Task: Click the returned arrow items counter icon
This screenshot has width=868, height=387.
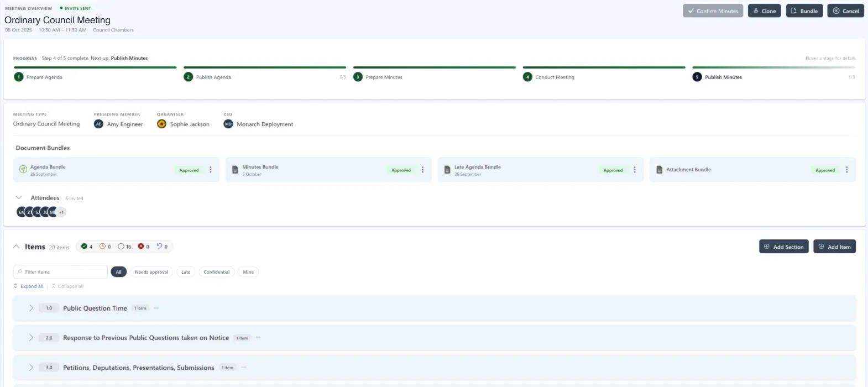Action: (x=159, y=247)
